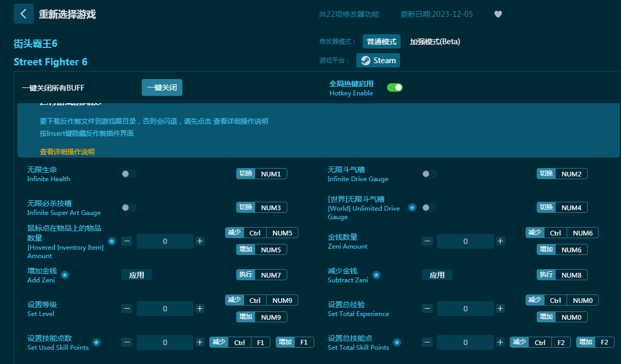Click NUM6 increase hotkey for Zeni Amount

tap(562, 250)
